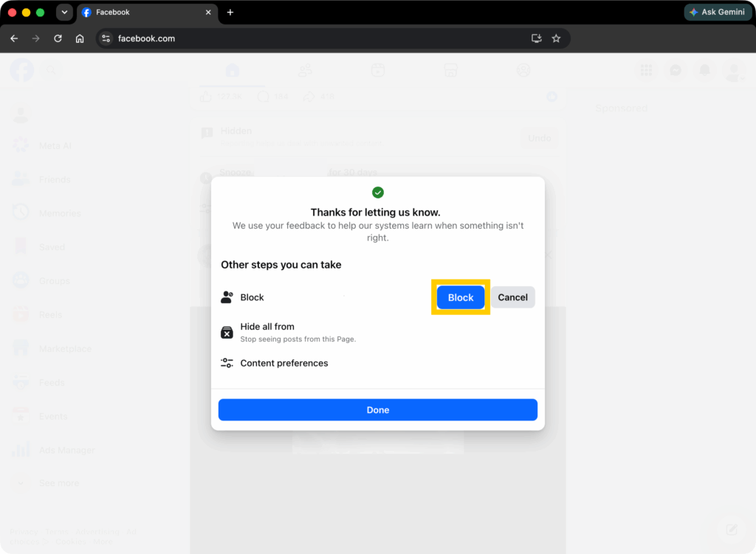Open the Groups tab in top navigation
The width and height of the screenshot is (756, 554).
(523, 70)
